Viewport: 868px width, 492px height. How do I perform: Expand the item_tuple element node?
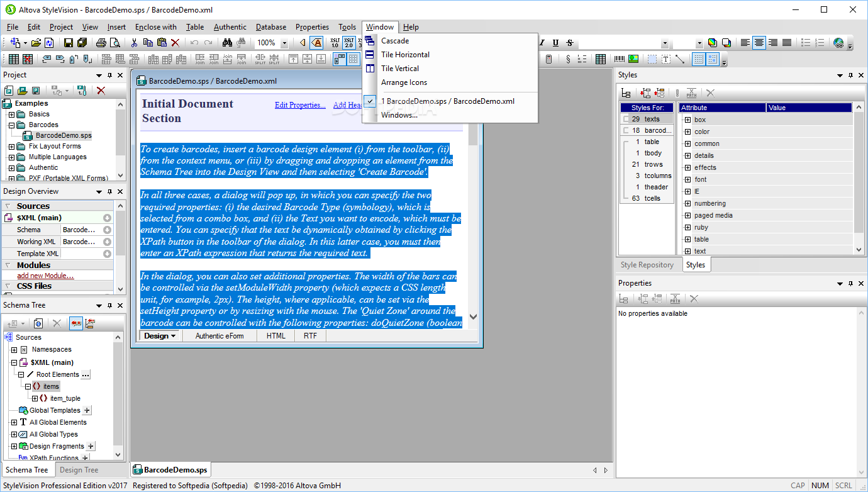pyautogui.click(x=35, y=398)
